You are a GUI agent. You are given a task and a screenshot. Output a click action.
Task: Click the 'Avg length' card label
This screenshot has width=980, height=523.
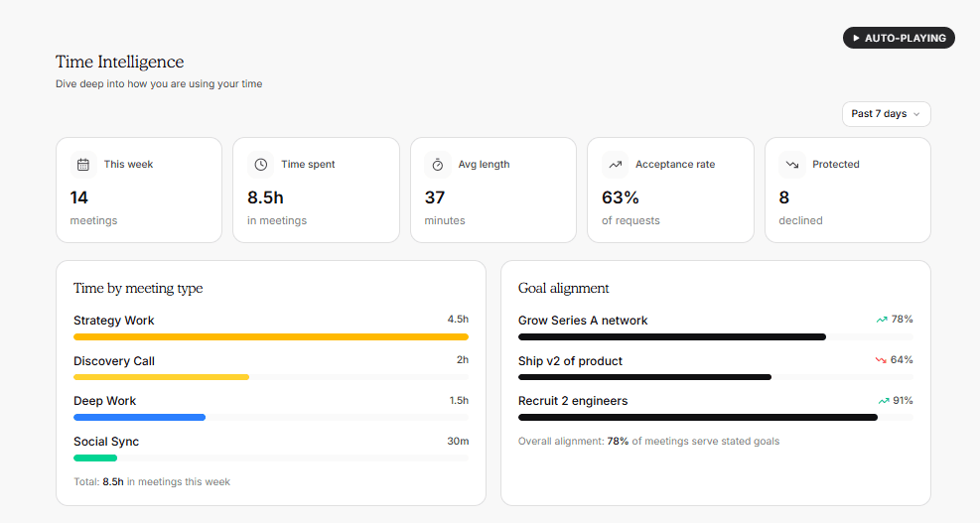click(x=484, y=165)
